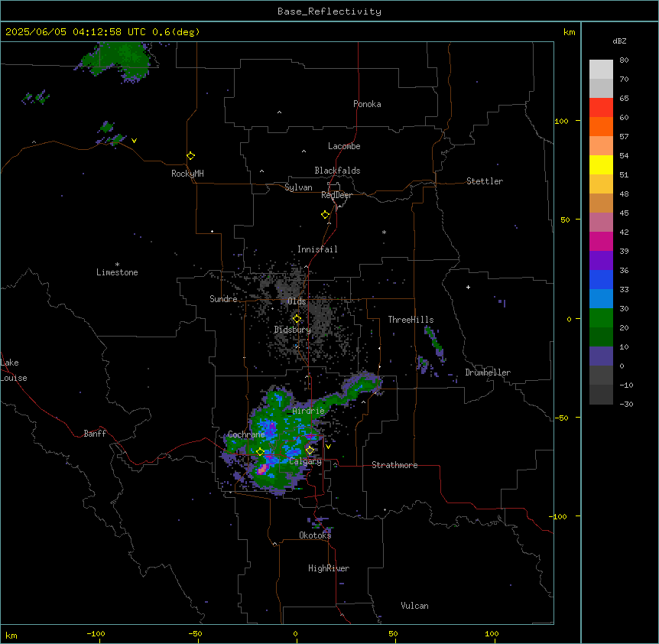This screenshot has height=644, width=659.
Task: Pick the red 60-65 dBZ legend swatch
Action: point(601,107)
